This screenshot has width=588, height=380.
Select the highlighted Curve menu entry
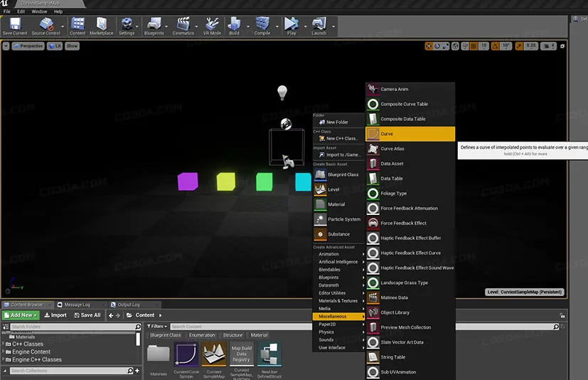coord(410,134)
